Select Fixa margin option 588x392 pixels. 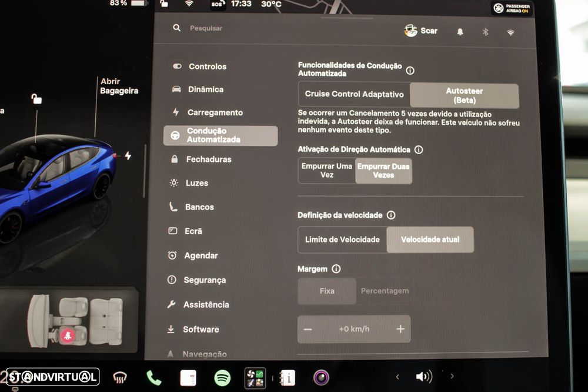point(327,291)
